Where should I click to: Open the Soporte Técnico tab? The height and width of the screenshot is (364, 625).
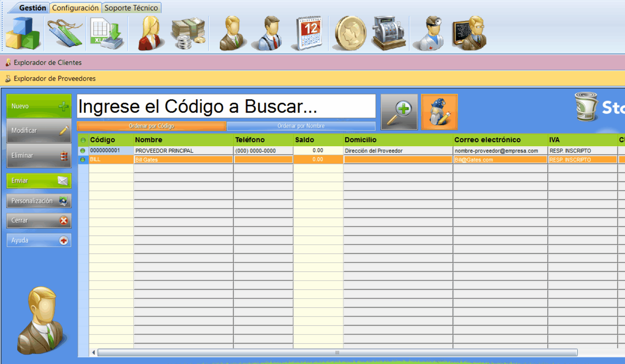(131, 8)
